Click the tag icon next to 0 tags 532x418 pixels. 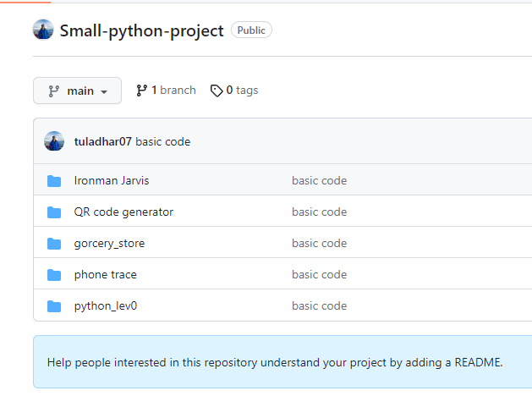point(217,91)
